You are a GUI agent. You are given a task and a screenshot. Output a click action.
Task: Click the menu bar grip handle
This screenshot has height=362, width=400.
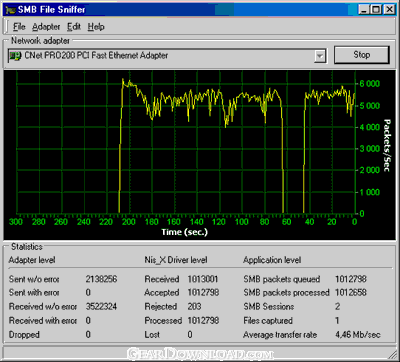point(7,27)
